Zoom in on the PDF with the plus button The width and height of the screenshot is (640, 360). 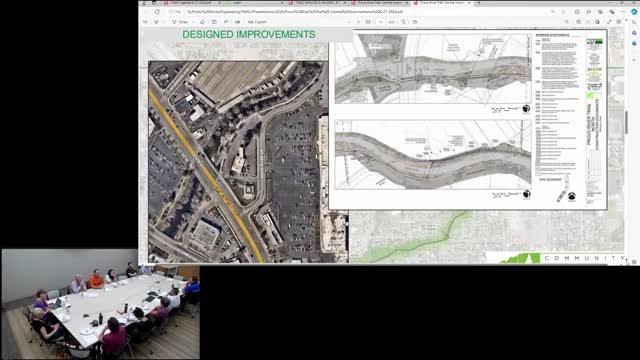tap(359, 22)
